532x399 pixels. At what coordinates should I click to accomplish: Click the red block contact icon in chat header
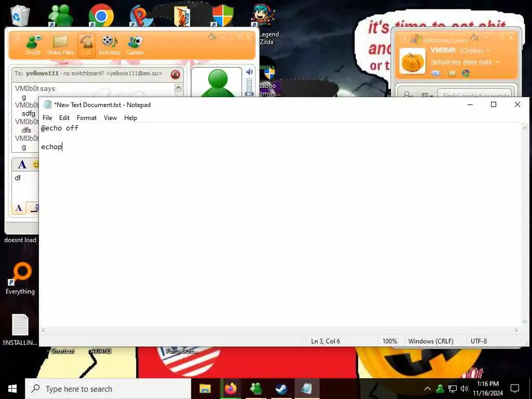pos(176,74)
